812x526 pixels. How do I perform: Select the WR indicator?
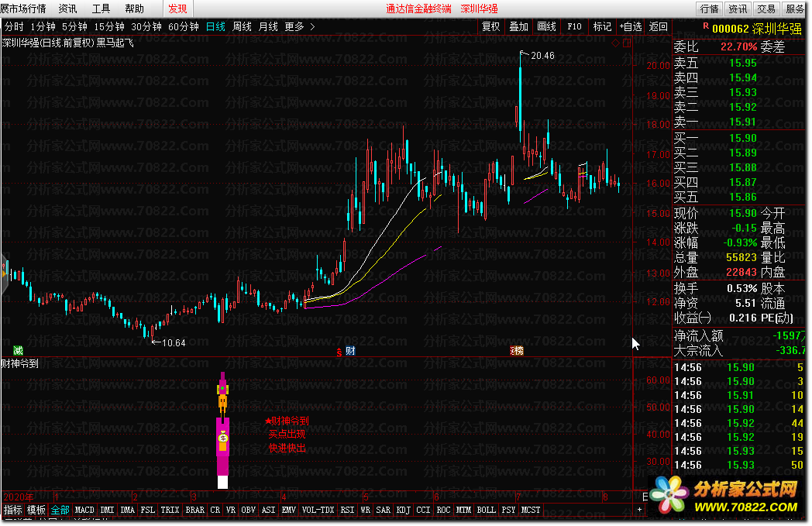(x=365, y=510)
